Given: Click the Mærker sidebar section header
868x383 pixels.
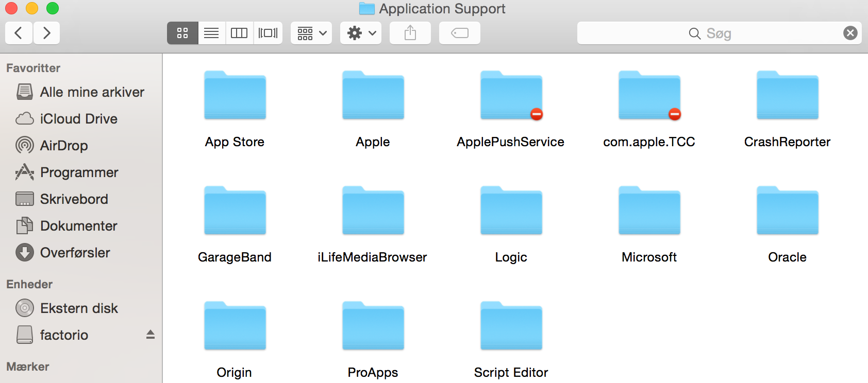Looking at the screenshot, I should (x=28, y=367).
